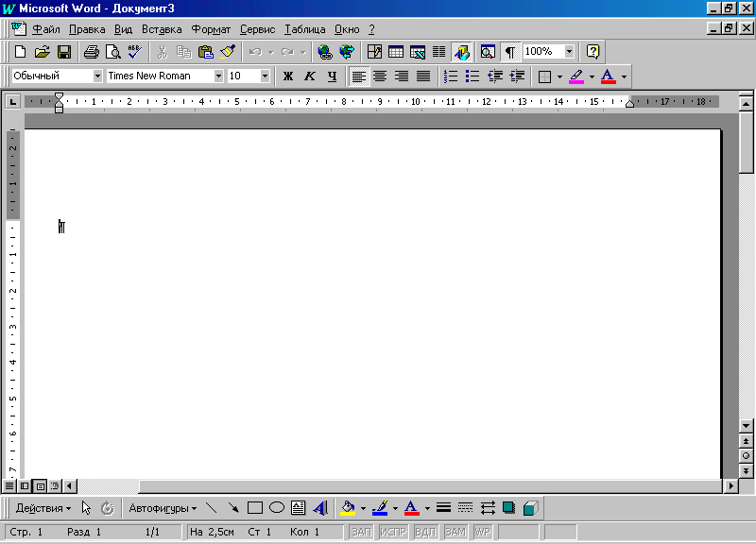Align text to the right
The image size is (756, 544).
pyautogui.click(x=402, y=76)
